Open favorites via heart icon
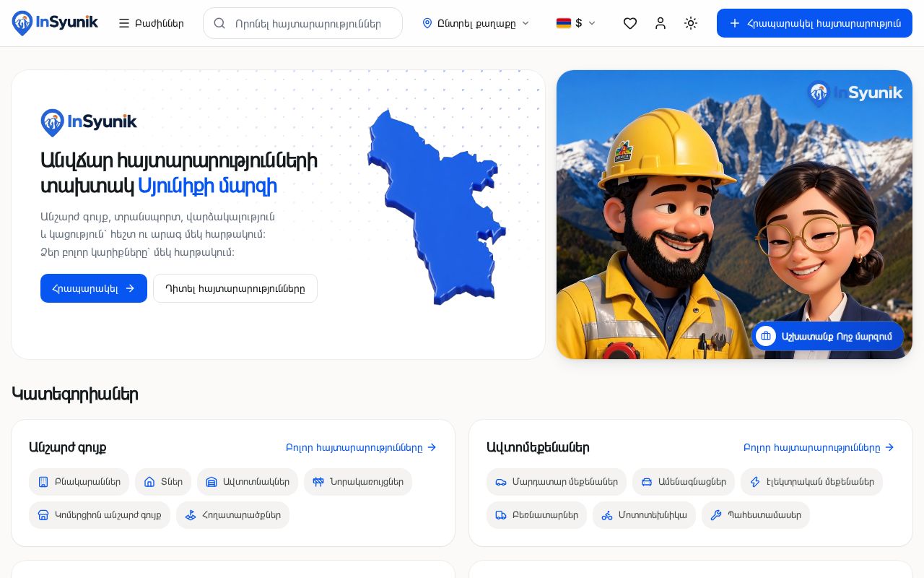 (630, 23)
